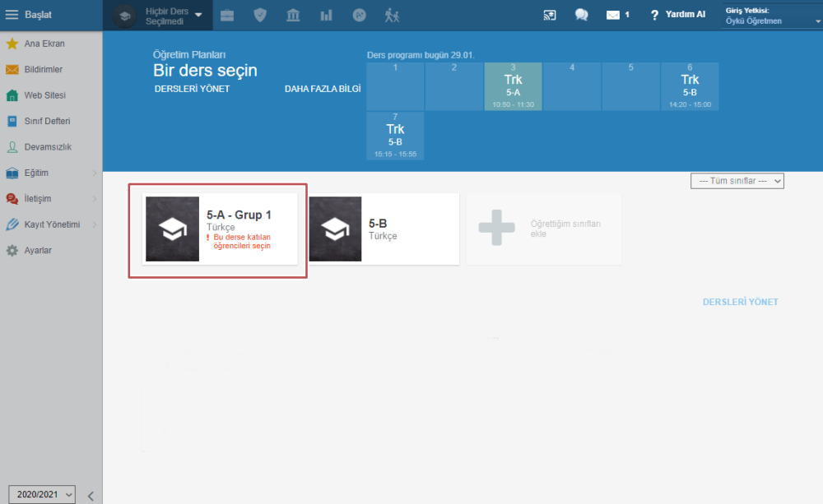
Task: Open the 5-A - Grup 1 Türkçe card
Action: coord(220,229)
